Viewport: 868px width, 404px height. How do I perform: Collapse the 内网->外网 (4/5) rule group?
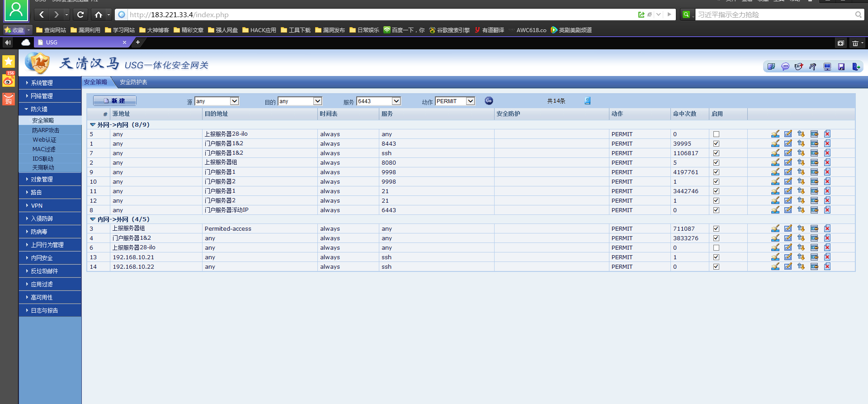point(93,219)
